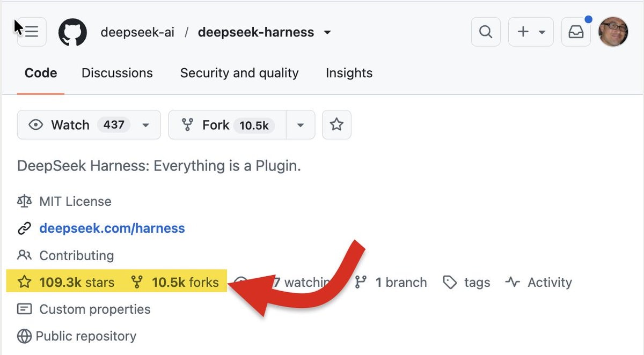The image size is (644, 355).
Task: Click the fork icon beside 10.5k forks
Action: [137, 282]
